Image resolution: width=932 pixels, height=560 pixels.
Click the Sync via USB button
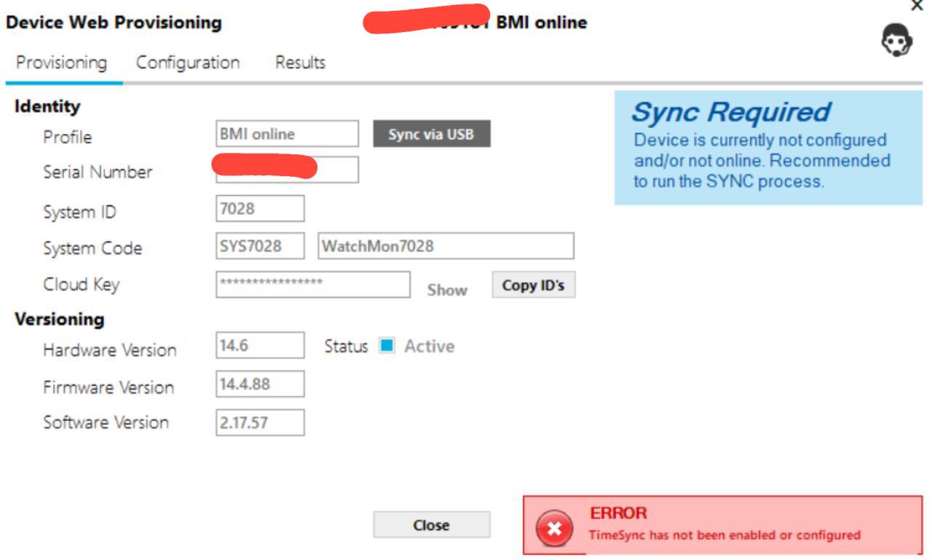point(432,135)
